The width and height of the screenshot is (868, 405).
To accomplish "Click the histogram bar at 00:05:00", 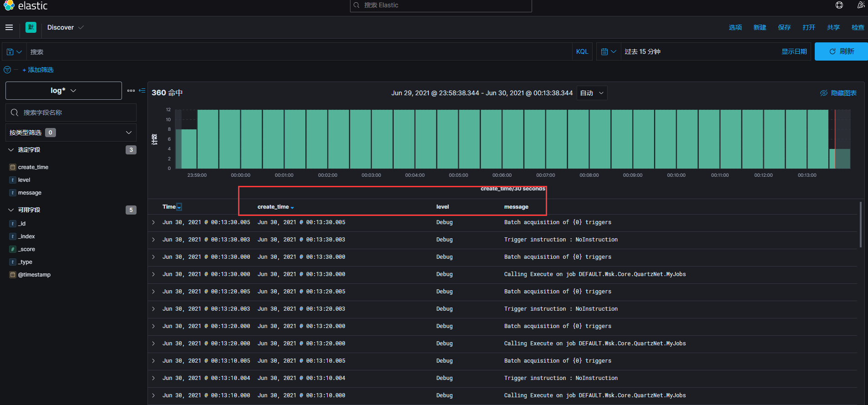I will 469,139.
